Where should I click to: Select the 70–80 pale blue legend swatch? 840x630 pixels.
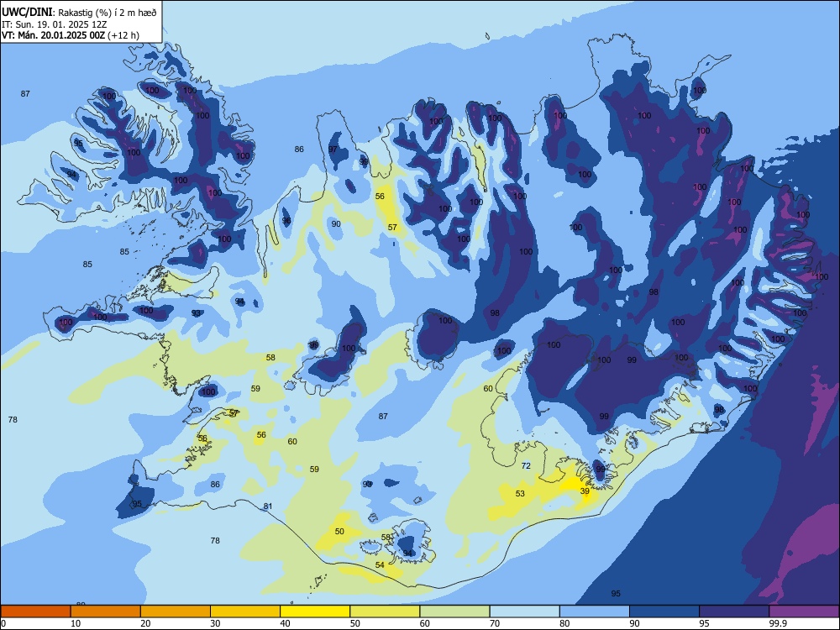click(x=524, y=612)
